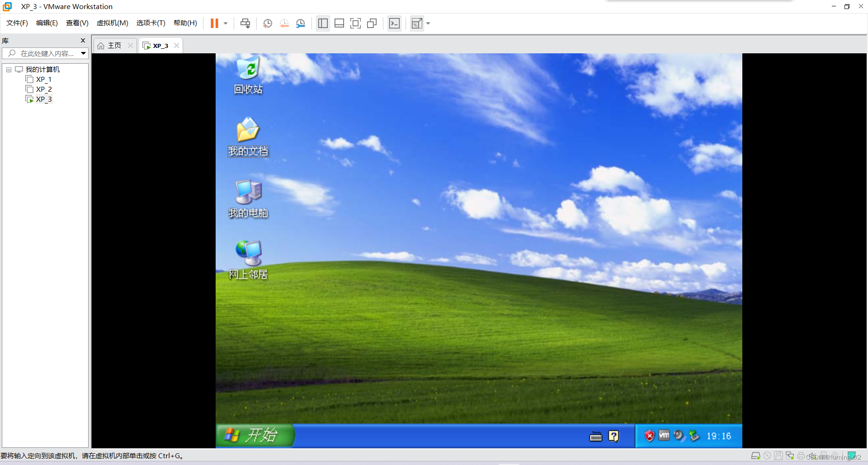Click the CD/DVD status bar icon
Image resolution: width=868 pixels, height=465 pixels.
coord(767,456)
